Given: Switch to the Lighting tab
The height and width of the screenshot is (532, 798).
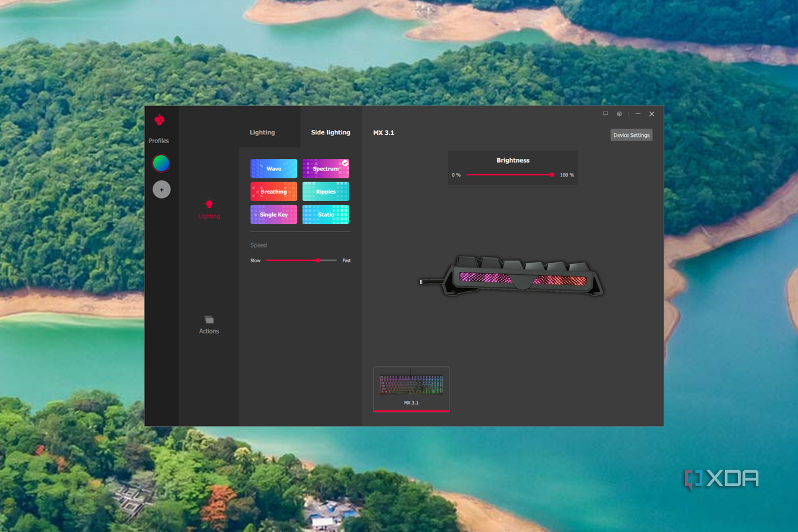Looking at the screenshot, I should click(262, 132).
